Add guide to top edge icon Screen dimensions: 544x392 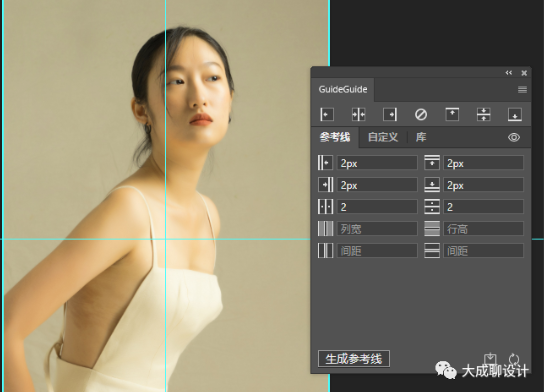pyautogui.click(x=452, y=114)
